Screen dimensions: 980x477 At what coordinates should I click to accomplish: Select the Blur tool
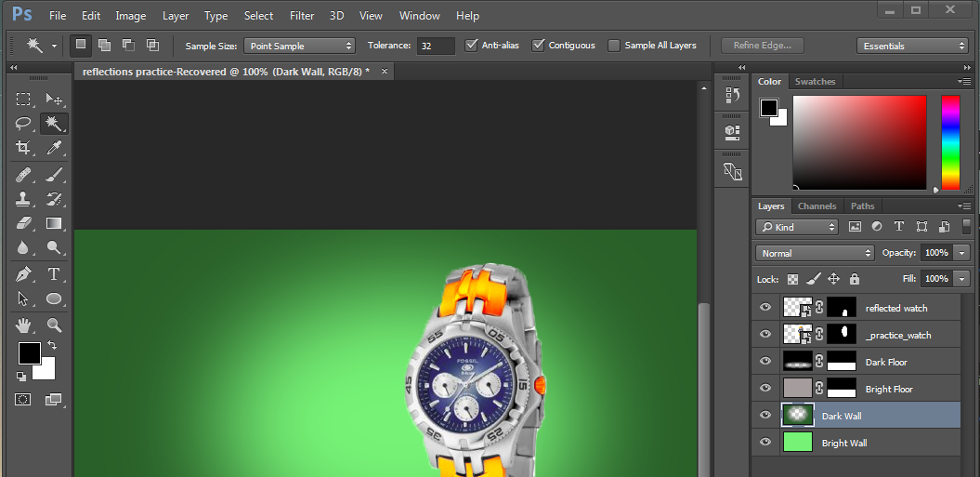pyautogui.click(x=23, y=247)
